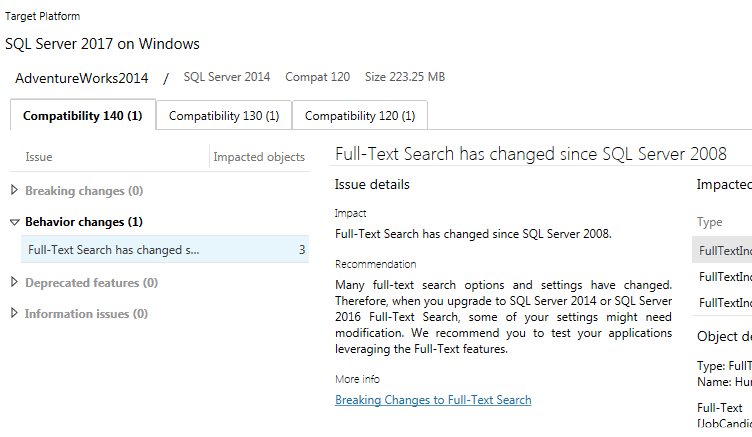Image resolution: width=752 pixels, height=437 pixels.
Task: Select the Compatibility 120 (1) tab
Action: pos(360,116)
